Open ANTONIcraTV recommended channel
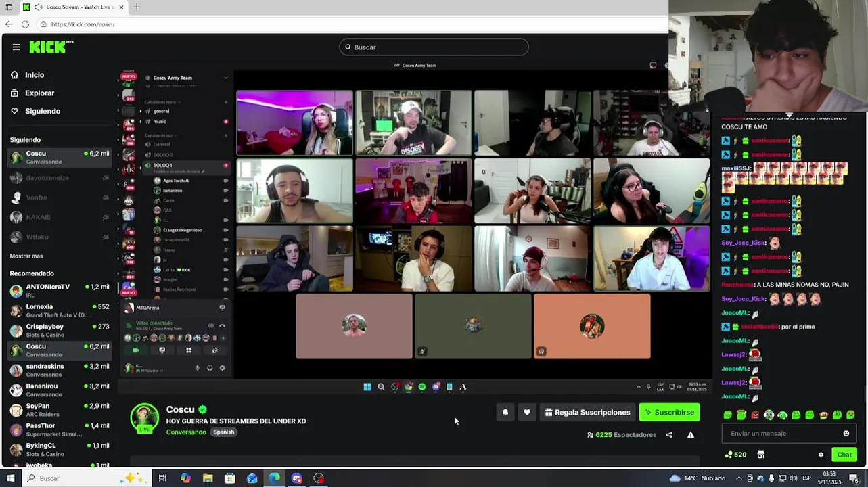868x487 pixels. (x=60, y=291)
